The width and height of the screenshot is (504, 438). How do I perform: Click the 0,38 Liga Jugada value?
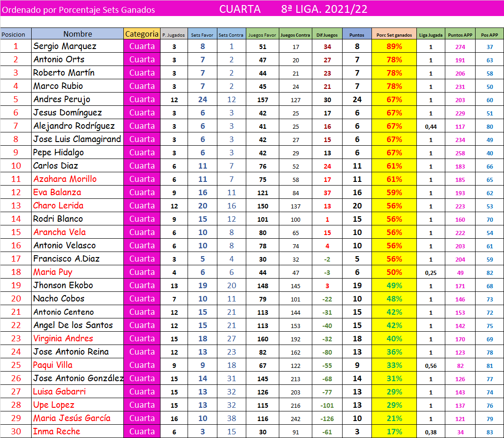(x=431, y=432)
